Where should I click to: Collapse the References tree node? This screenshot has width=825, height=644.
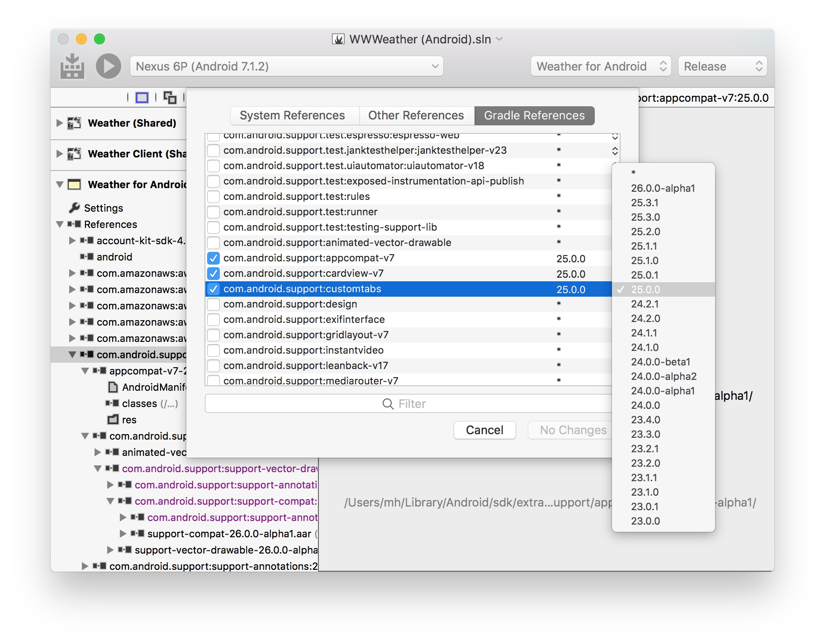pyautogui.click(x=60, y=224)
